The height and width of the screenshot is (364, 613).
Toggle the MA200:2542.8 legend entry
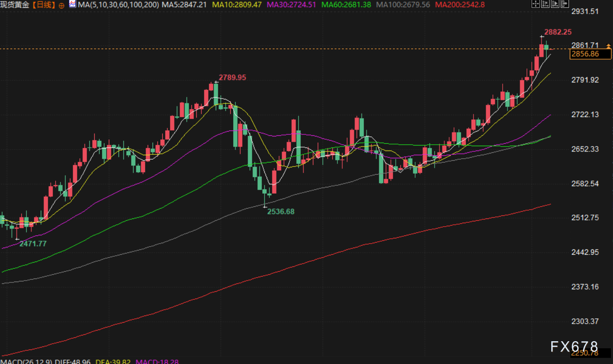click(x=460, y=4)
